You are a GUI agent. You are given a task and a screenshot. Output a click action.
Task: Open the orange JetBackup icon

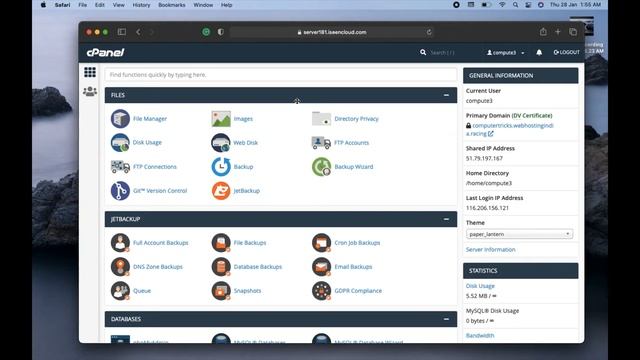point(221,191)
